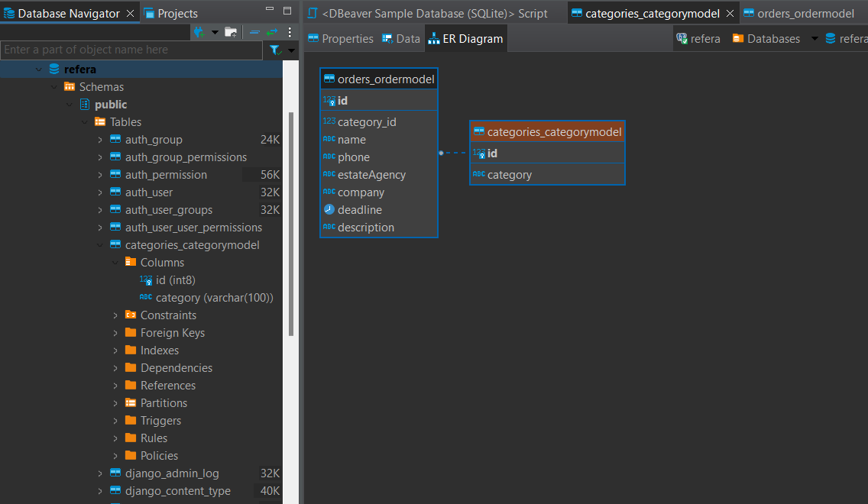Screen dimensions: 868x504
Task: Expand the Constraints folder
Action: [115, 315]
